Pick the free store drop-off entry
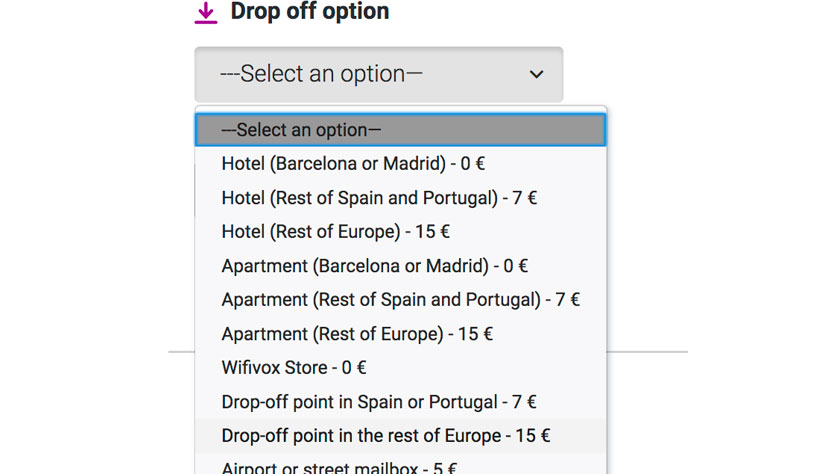This screenshot has width=830, height=474. 400,368
